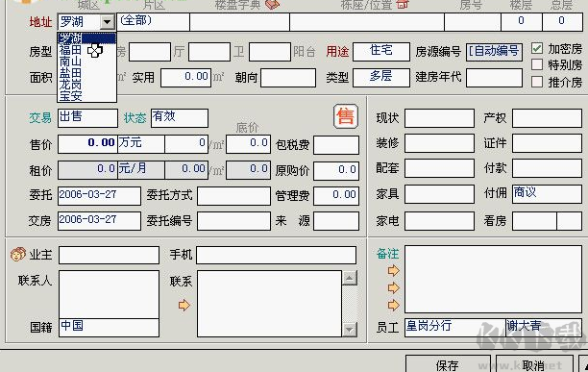Click the 取消 cancel button

click(x=534, y=364)
